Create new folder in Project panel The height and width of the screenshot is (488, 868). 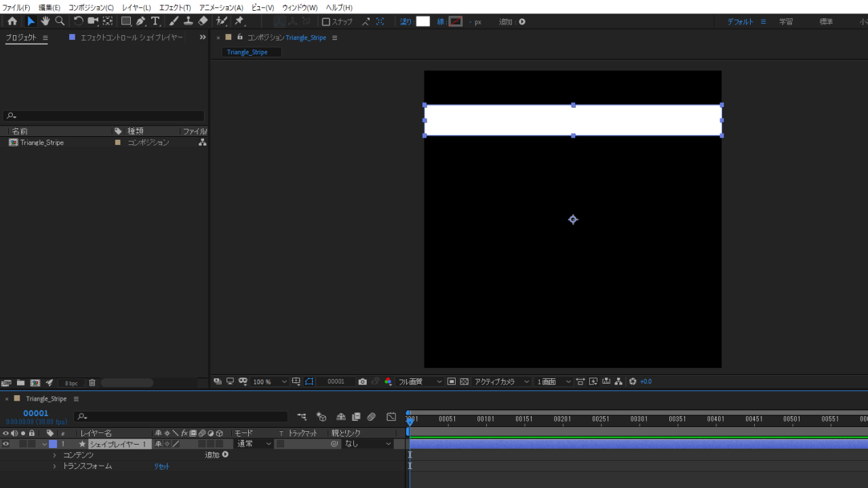click(x=21, y=383)
